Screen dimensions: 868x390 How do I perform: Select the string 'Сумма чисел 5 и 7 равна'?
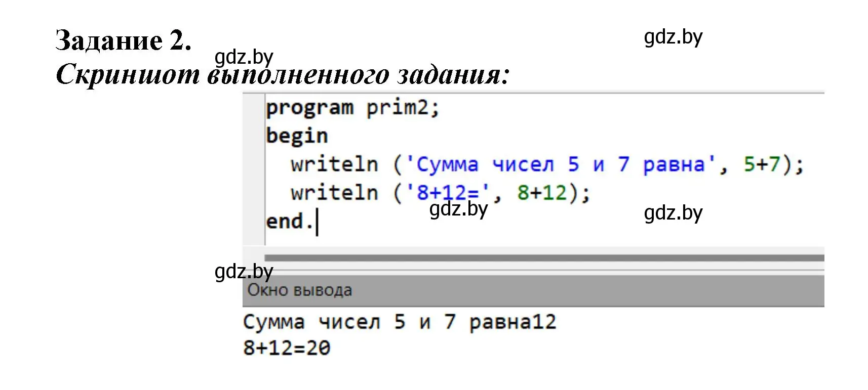561,164
